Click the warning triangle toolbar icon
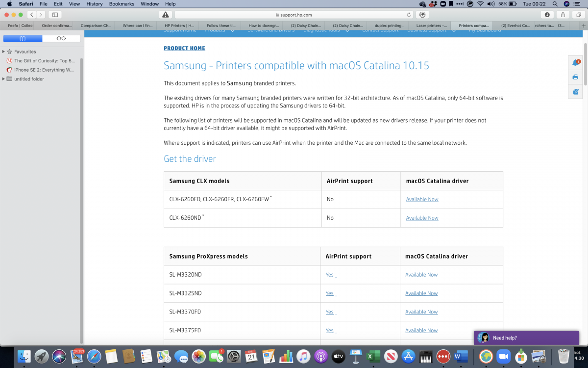Screen dimensions: 588x368 click(x=166, y=15)
